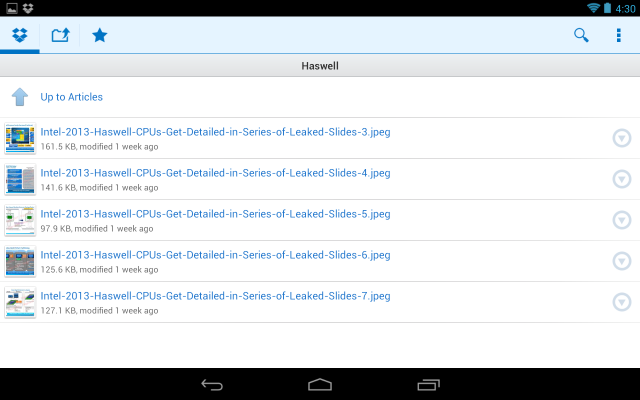Expand options for Leaked-Slides-6.jpeg

point(622,261)
